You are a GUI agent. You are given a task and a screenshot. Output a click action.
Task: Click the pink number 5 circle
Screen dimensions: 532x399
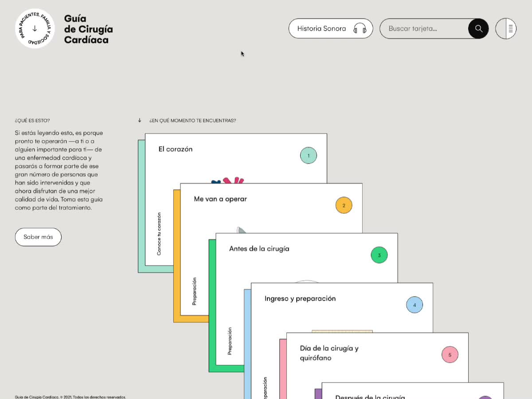[x=450, y=355]
